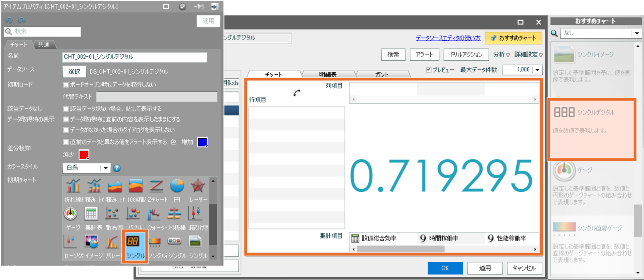
Task: Click the おすすめチャート yellow button
Action: click(514, 38)
